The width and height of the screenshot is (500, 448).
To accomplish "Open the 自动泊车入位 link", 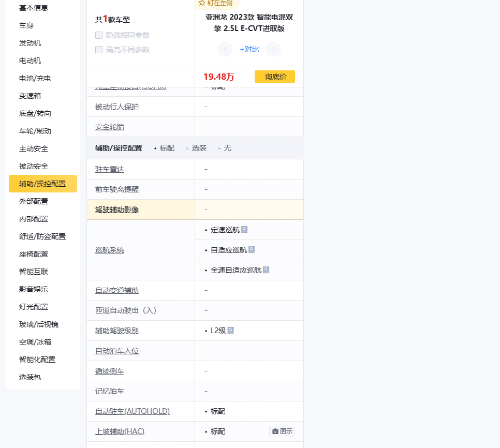I will pyautogui.click(x=116, y=351).
